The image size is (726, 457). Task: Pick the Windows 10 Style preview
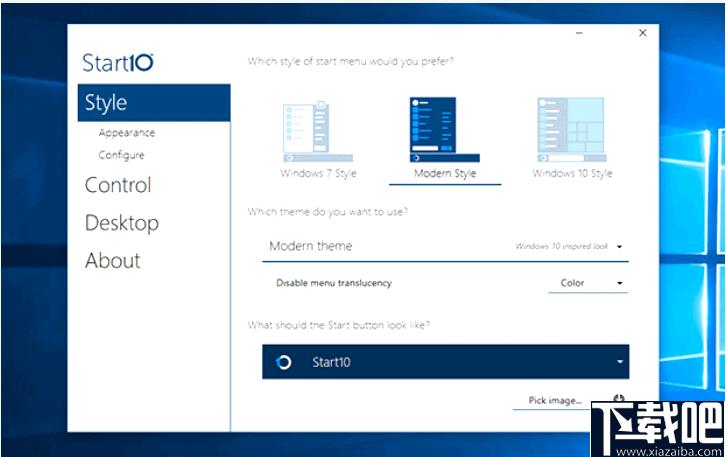pyautogui.click(x=572, y=130)
